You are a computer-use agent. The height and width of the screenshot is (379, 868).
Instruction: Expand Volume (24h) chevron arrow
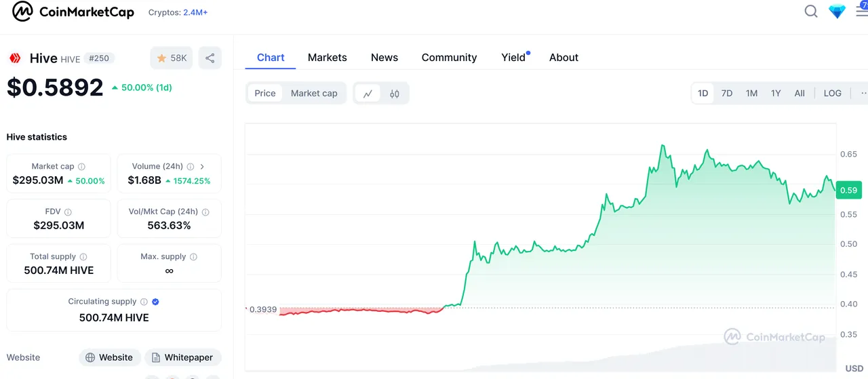[x=202, y=167]
